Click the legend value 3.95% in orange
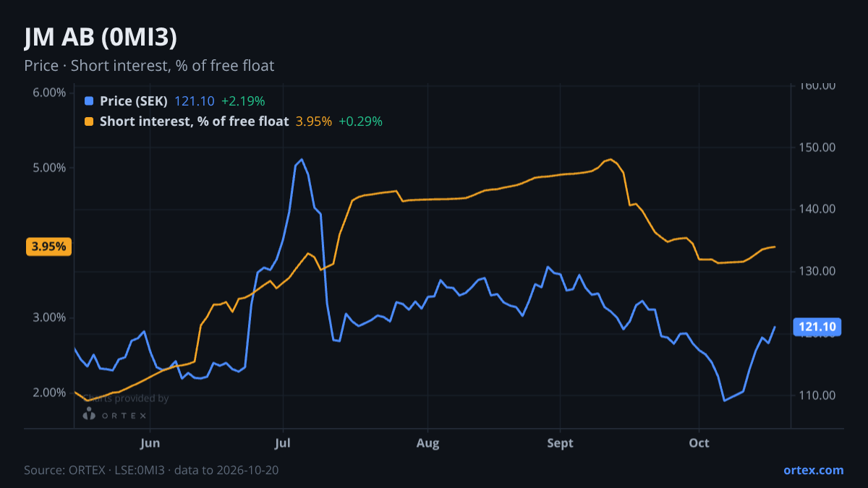 pyautogui.click(x=314, y=121)
